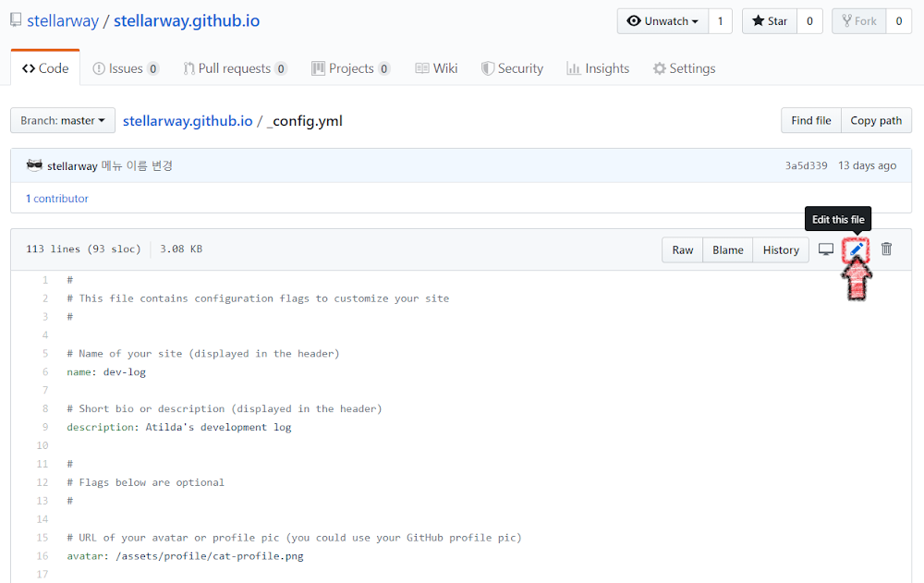Open the Insights tab
This screenshot has height=583, width=924.
598,68
